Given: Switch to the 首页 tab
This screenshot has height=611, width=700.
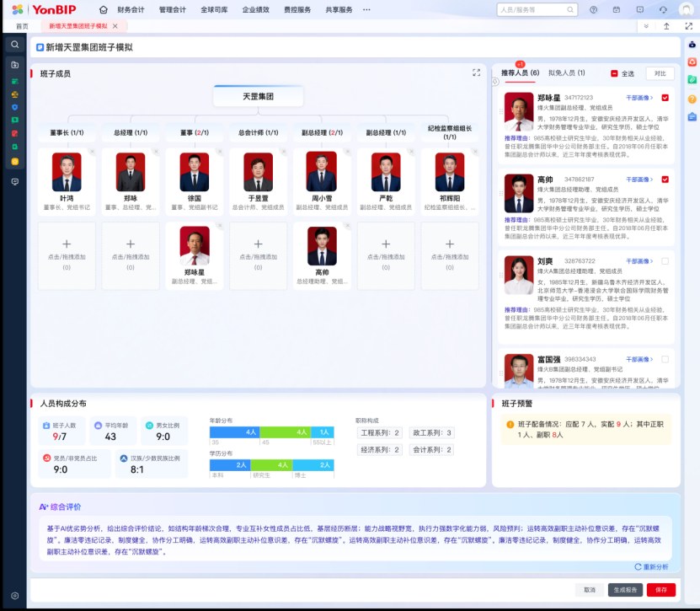Looking at the screenshot, I should point(22,26).
